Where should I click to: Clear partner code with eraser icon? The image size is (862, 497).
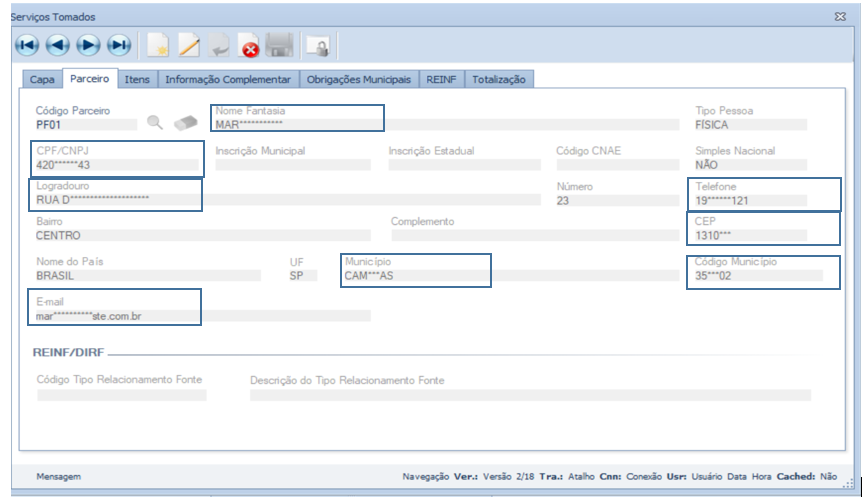coord(186,123)
